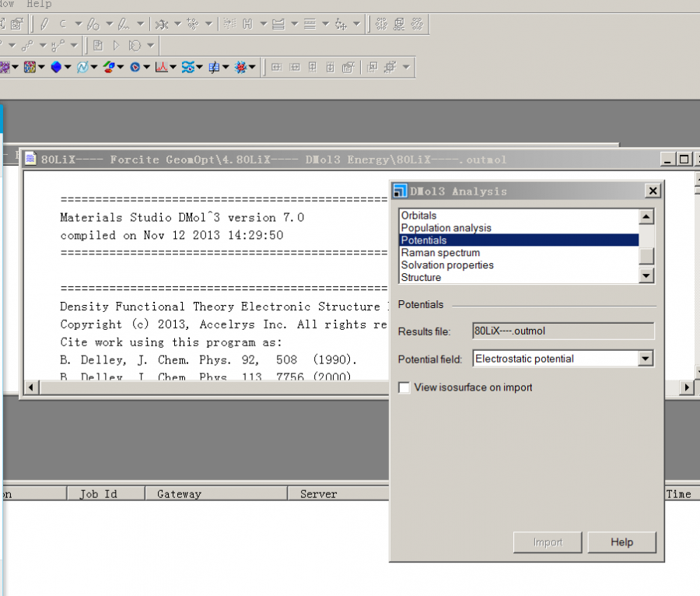Select Potentials in the analysis list
700x596 pixels.
tap(519, 240)
